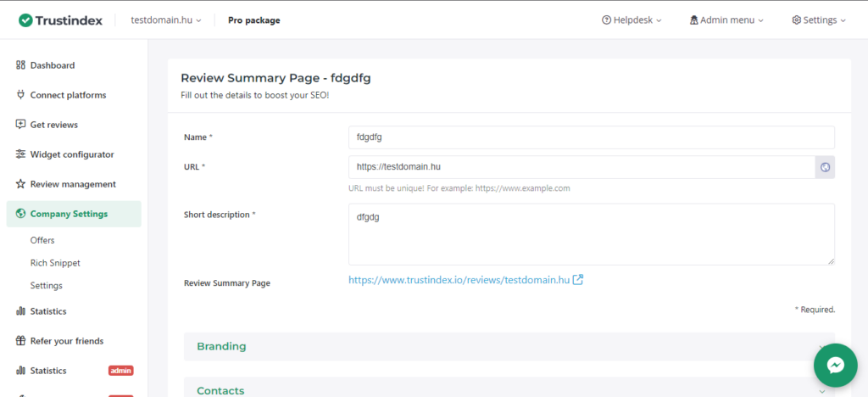
Task: Click the Refer your friends gift icon
Action: point(20,341)
